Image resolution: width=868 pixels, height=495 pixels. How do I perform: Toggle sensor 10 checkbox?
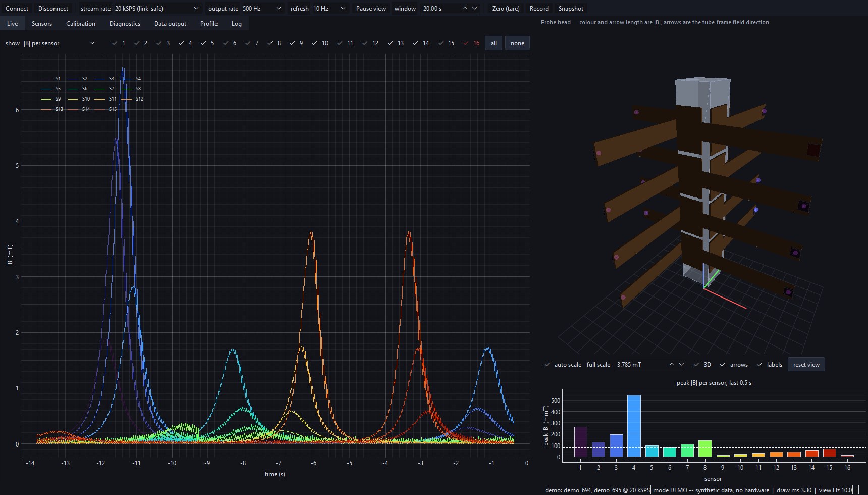tap(320, 43)
